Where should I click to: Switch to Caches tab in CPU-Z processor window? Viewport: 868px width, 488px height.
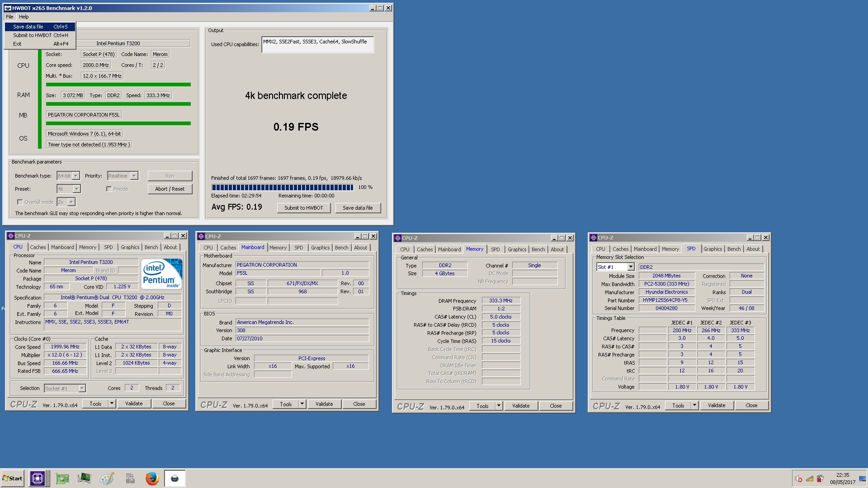pyautogui.click(x=38, y=247)
